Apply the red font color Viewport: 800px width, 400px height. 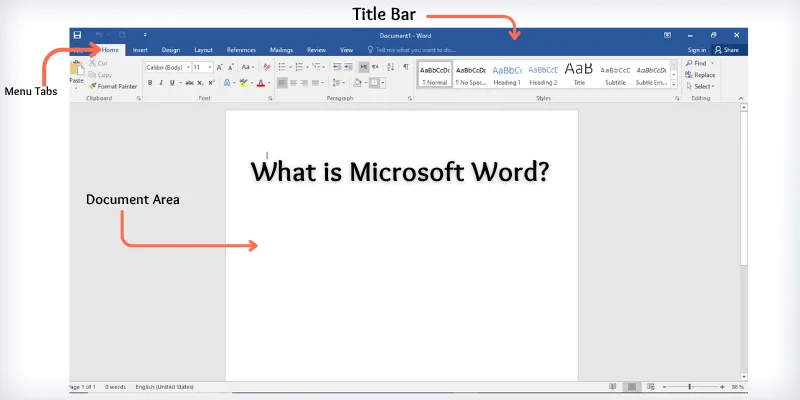261,83
